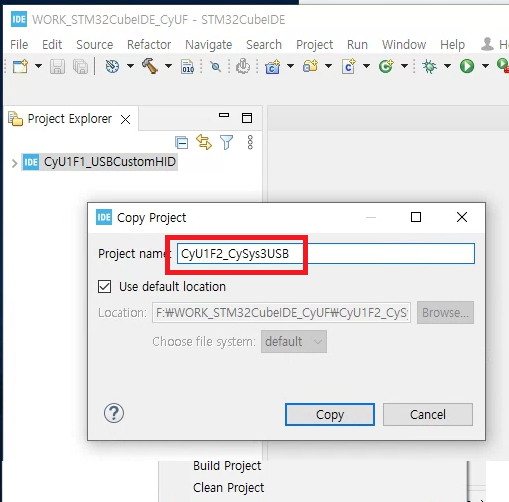Choose Clean Project in context menu
This screenshot has height=502, width=509.
tap(228, 488)
